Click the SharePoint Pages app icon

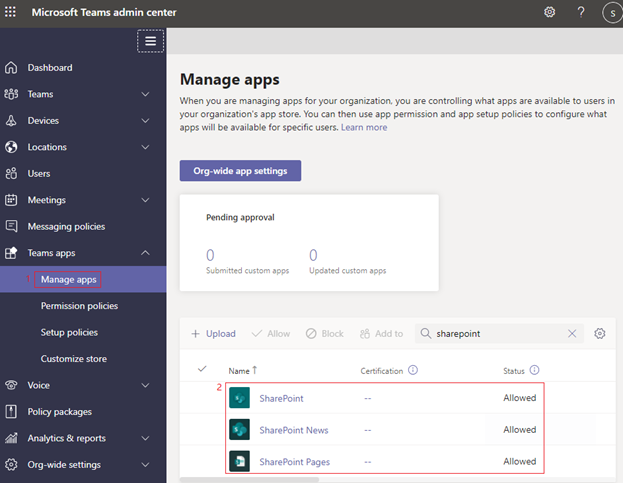(x=240, y=461)
